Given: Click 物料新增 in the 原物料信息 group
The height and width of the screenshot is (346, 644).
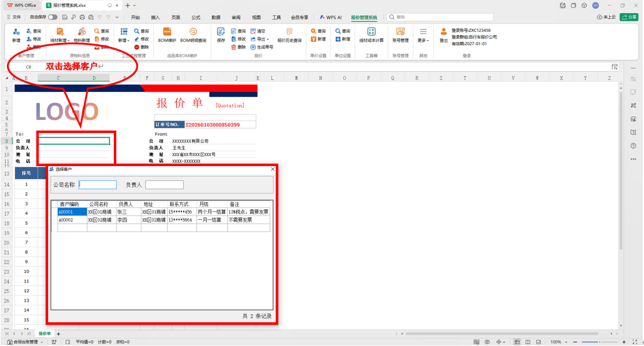Looking at the screenshot, I should point(82,35).
